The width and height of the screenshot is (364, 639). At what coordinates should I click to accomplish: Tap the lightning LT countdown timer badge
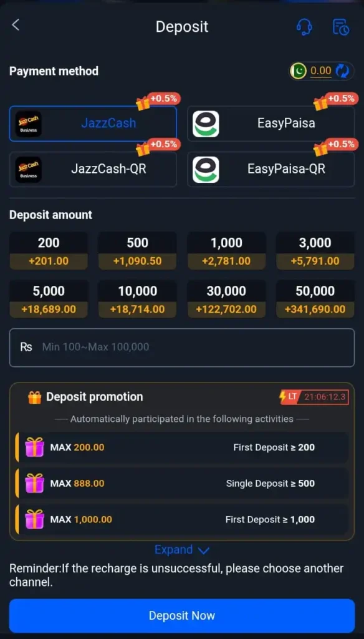coord(314,397)
